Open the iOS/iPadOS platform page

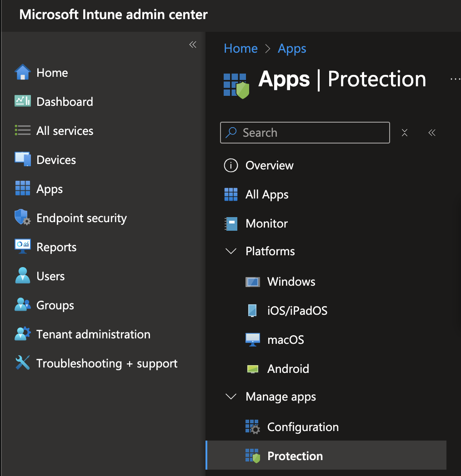pyautogui.click(x=297, y=311)
